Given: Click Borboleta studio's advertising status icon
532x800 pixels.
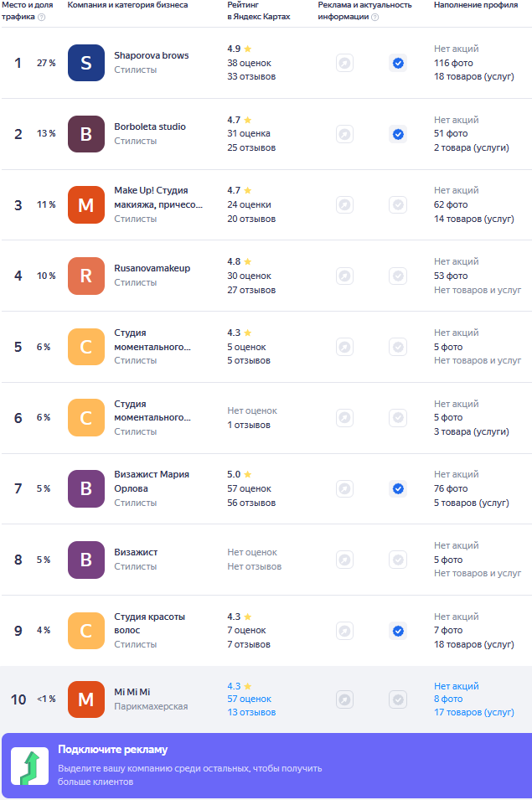Looking at the screenshot, I should coord(345,134).
